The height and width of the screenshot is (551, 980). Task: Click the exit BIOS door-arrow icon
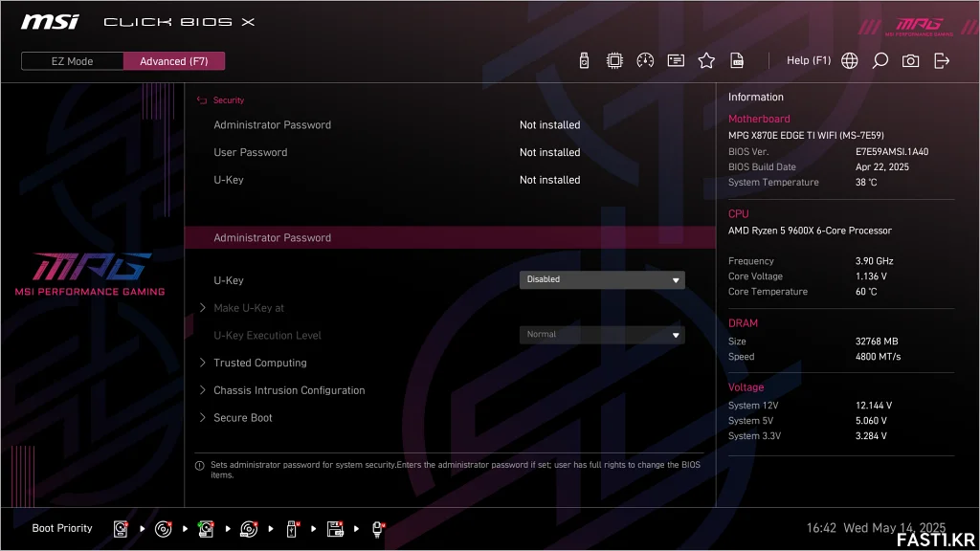(x=942, y=60)
